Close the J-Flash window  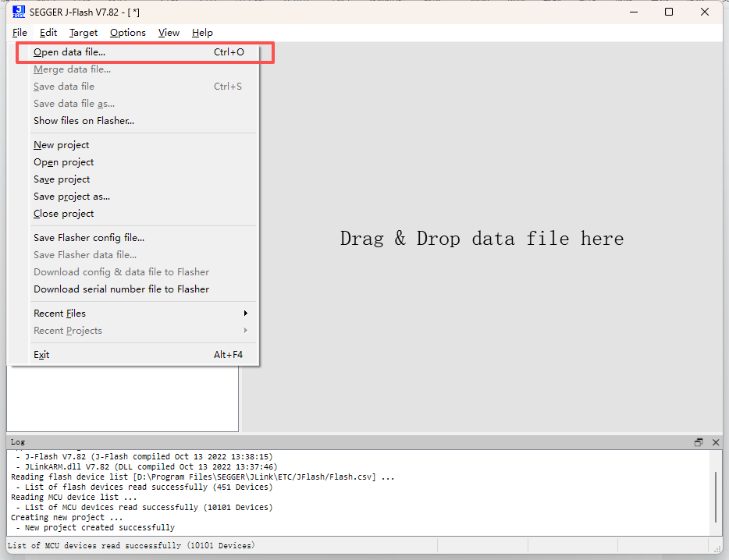pyautogui.click(x=705, y=12)
